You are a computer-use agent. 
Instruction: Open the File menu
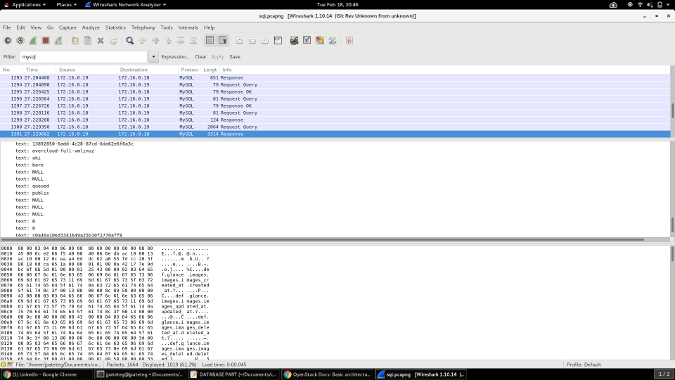pyautogui.click(x=7, y=28)
